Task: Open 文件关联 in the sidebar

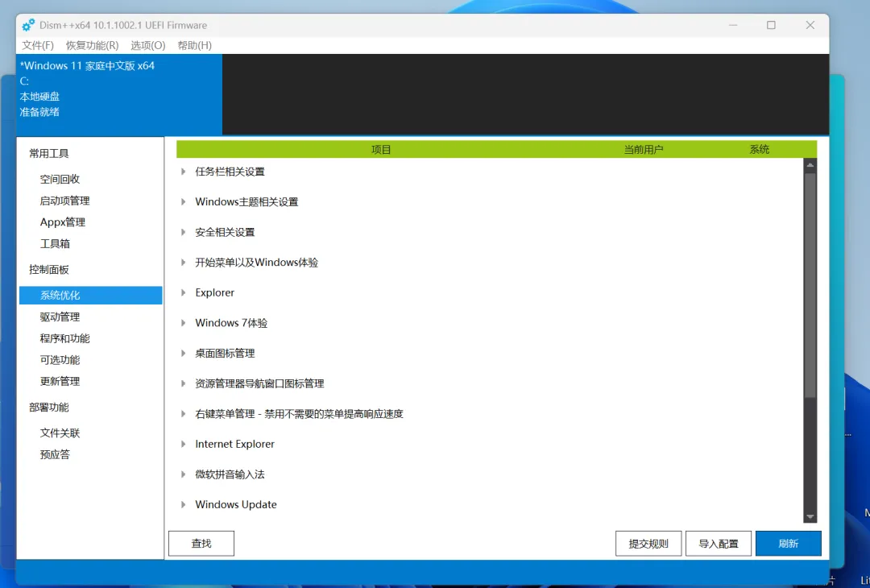Action: 60,433
